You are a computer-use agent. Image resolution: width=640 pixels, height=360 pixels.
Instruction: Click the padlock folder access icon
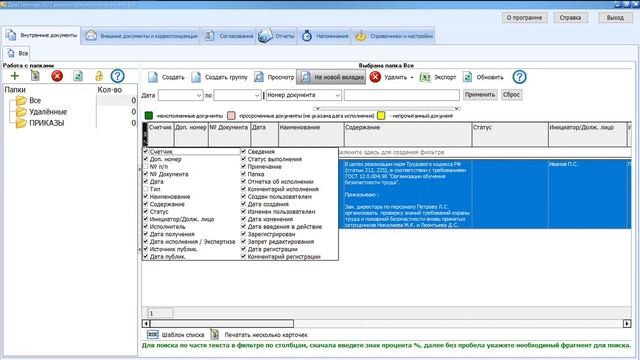click(x=99, y=76)
